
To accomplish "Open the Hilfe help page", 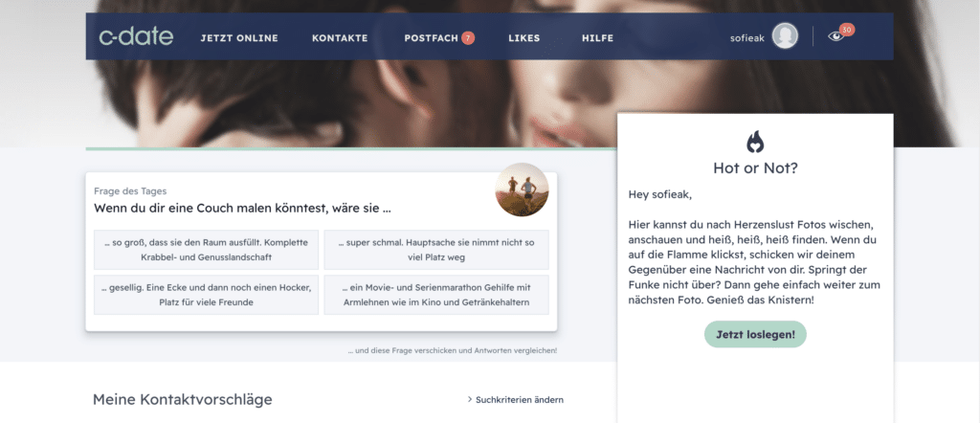I will pyautogui.click(x=597, y=38).
